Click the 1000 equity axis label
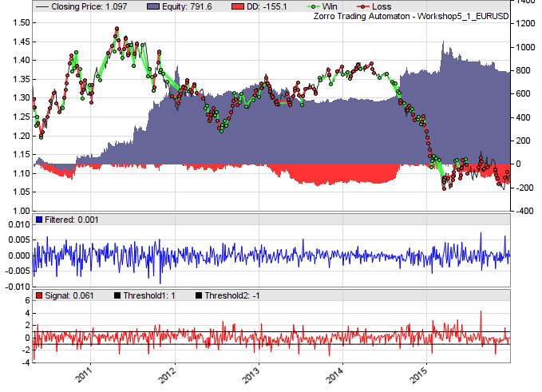The width and height of the screenshot is (542, 392). coord(525,47)
